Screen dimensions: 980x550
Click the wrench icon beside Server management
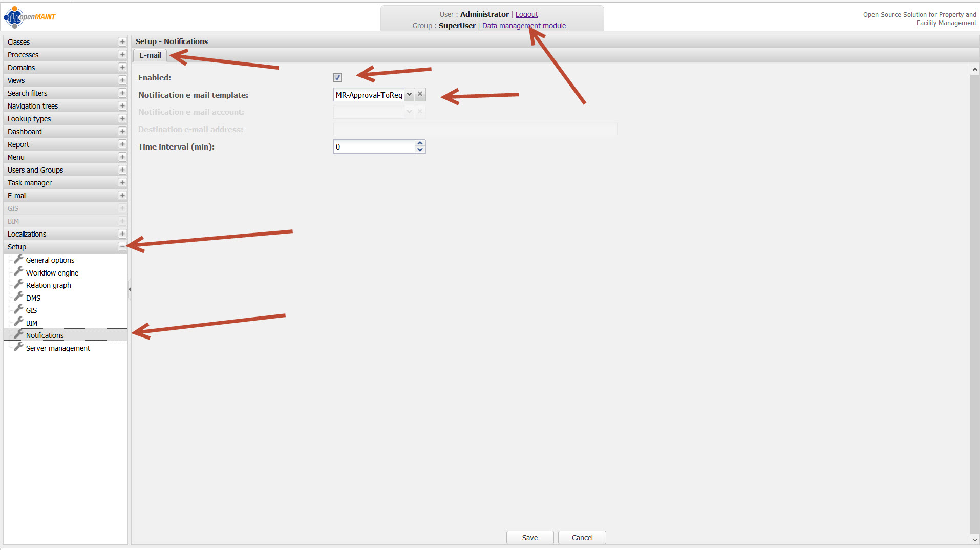[18, 347]
